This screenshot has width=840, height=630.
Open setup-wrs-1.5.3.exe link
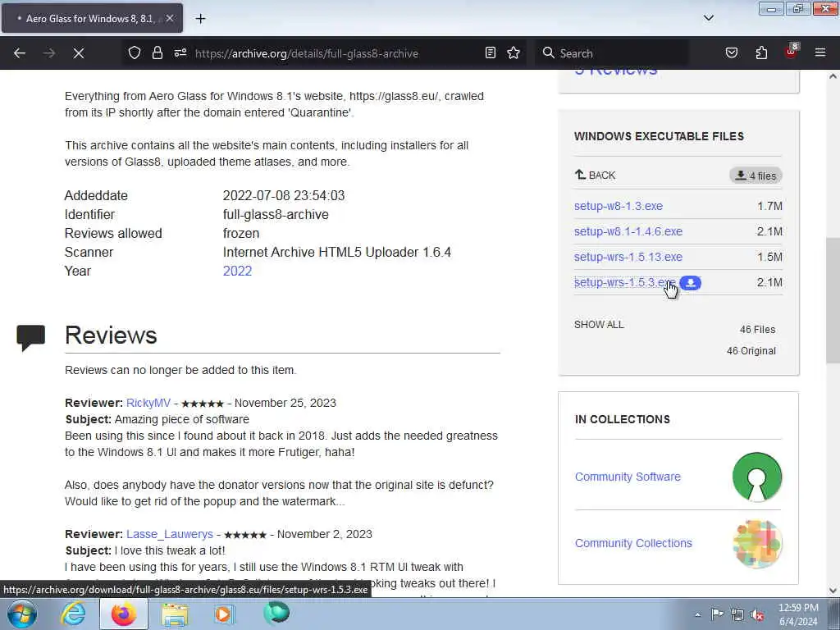[x=624, y=282]
